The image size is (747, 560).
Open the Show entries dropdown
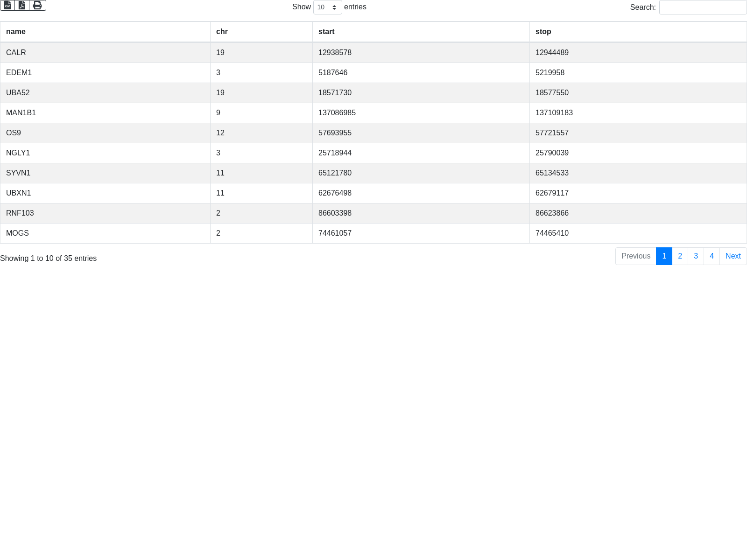pyautogui.click(x=327, y=7)
